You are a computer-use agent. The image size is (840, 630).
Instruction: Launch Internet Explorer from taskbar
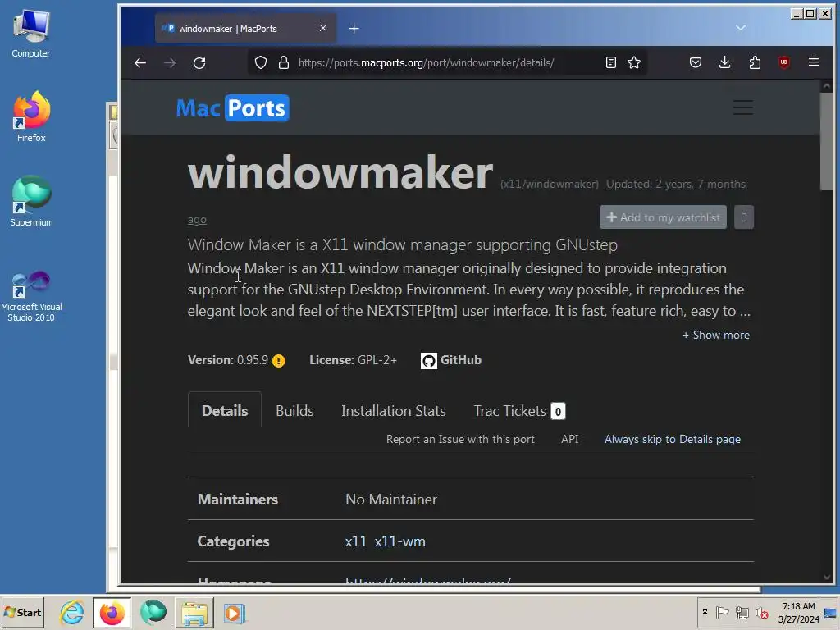72,612
